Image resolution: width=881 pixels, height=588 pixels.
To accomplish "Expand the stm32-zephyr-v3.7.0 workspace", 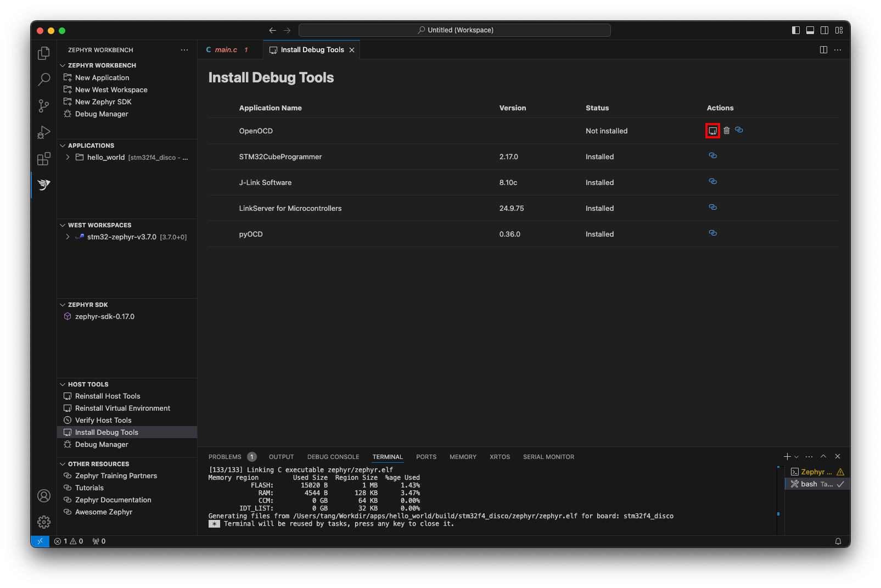I will pyautogui.click(x=67, y=237).
